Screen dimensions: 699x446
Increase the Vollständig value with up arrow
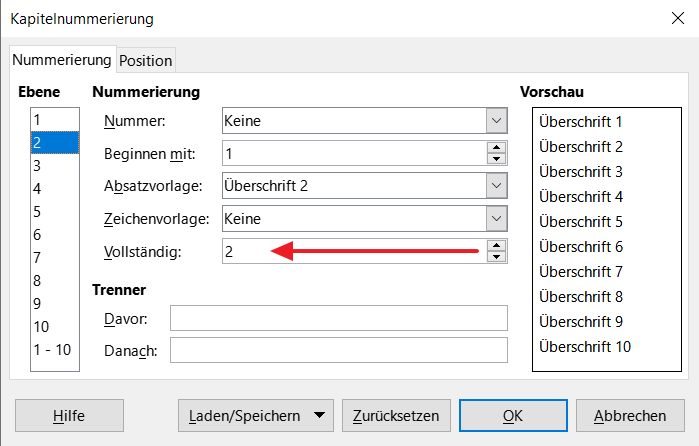click(496, 246)
